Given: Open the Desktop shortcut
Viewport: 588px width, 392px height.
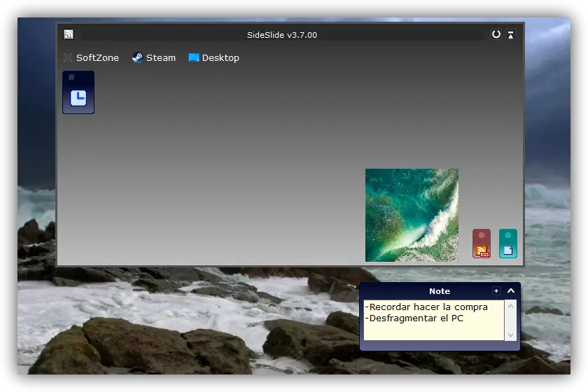Looking at the screenshot, I should pyautogui.click(x=213, y=57).
